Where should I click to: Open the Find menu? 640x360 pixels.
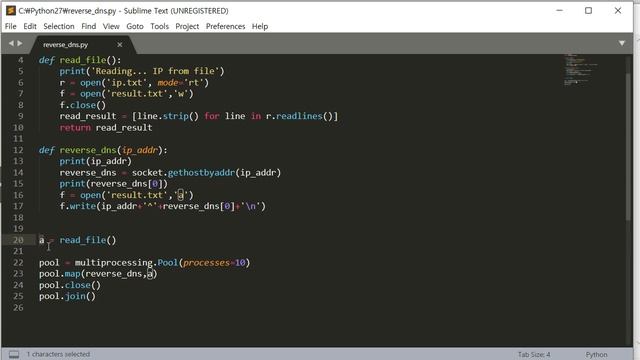(89, 26)
